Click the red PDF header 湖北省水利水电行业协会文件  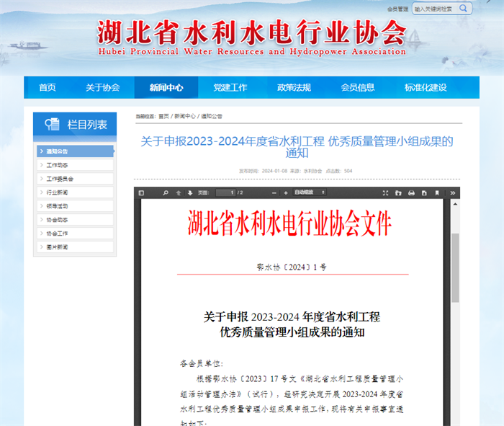pyautogui.click(x=289, y=223)
